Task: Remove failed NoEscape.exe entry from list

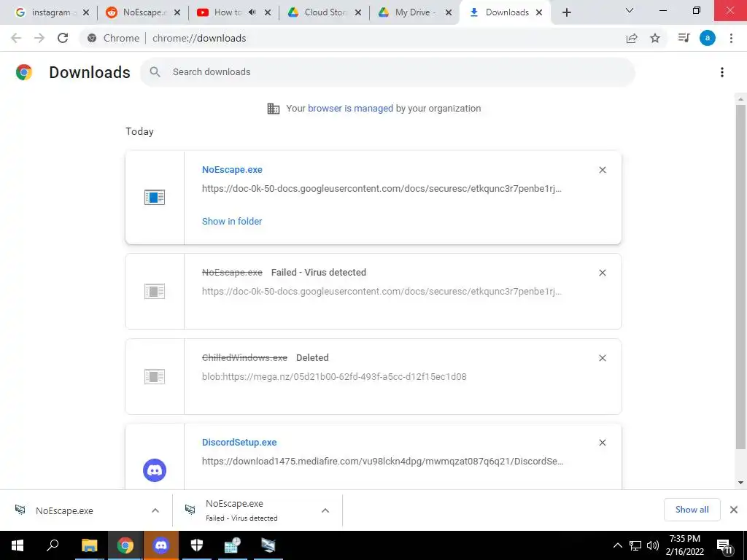Action: (x=603, y=273)
